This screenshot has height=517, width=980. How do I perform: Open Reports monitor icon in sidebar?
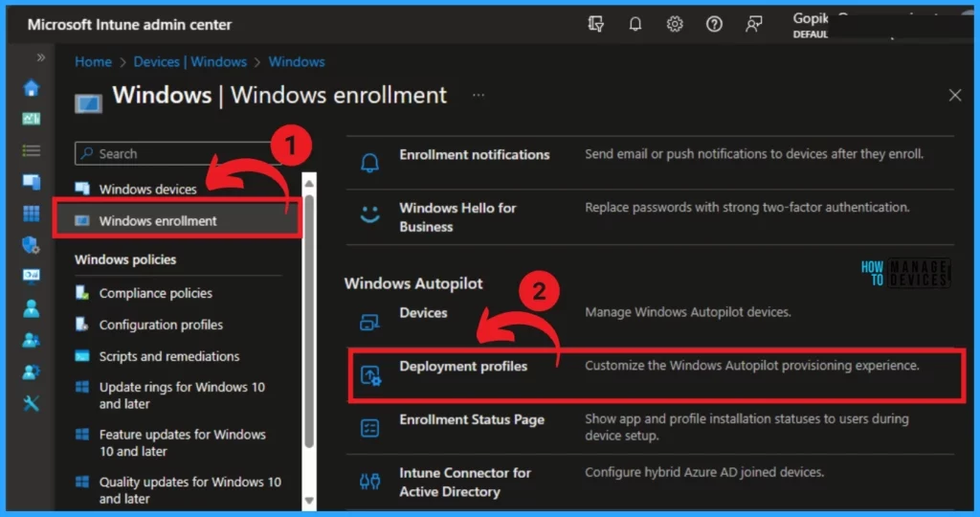click(x=32, y=276)
